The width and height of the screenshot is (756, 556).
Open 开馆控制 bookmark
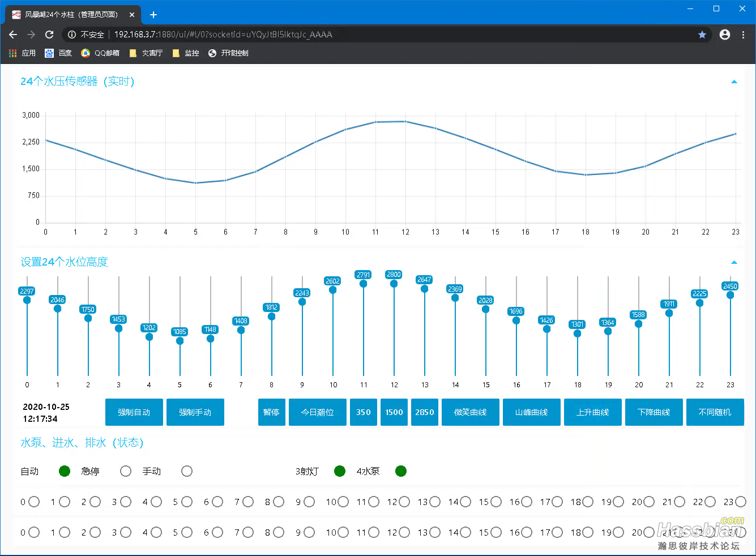coord(228,53)
